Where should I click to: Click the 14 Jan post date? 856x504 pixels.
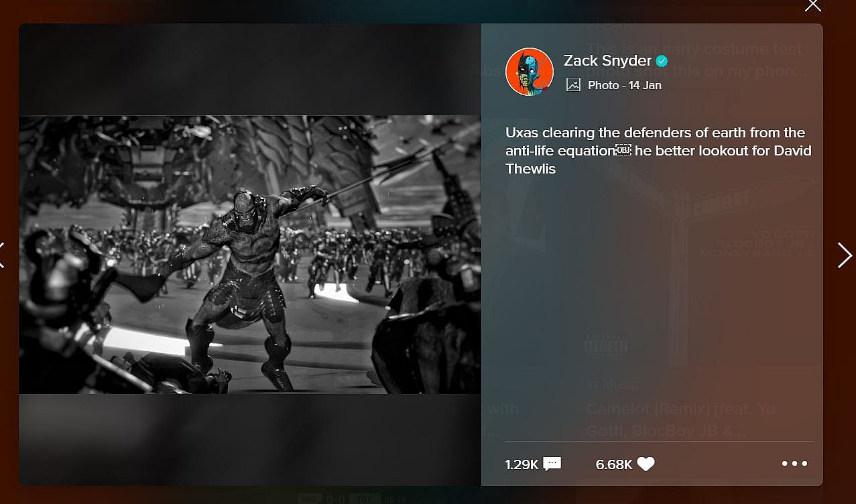(x=645, y=85)
